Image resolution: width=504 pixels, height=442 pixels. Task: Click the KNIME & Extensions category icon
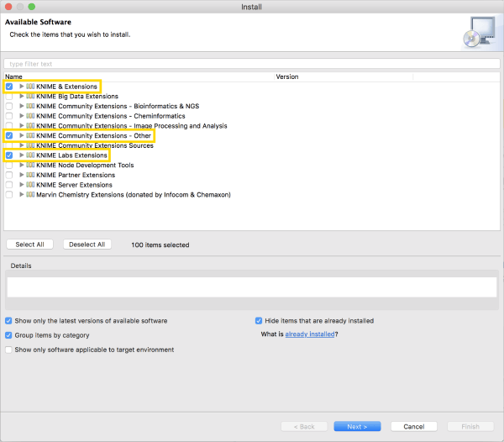pos(30,87)
